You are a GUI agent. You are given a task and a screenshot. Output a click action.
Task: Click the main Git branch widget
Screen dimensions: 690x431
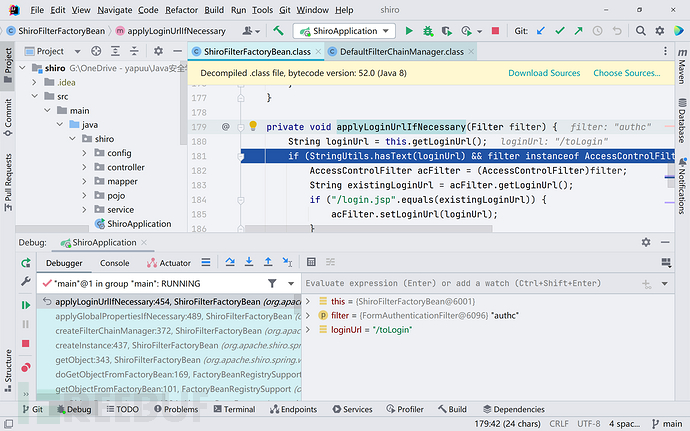[x=667, y=424]
